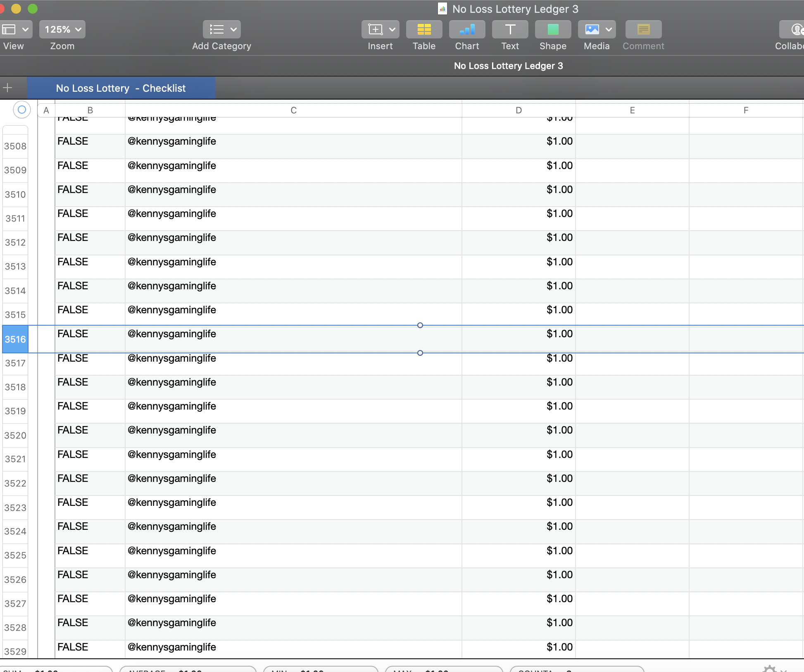Click the yellow minimize window button
This screenshot has height=672, width=804.
tap(16, 8)
